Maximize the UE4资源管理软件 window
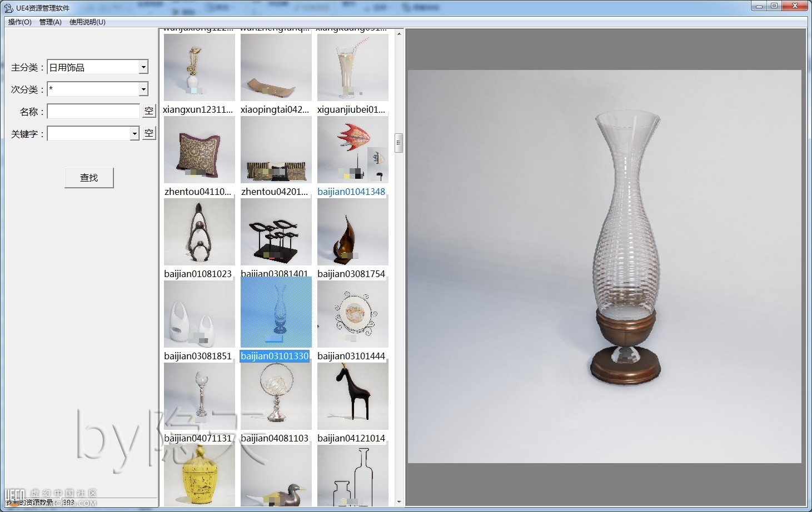Image resolution: width=812 pixels, height=512 pixels. 774,6
